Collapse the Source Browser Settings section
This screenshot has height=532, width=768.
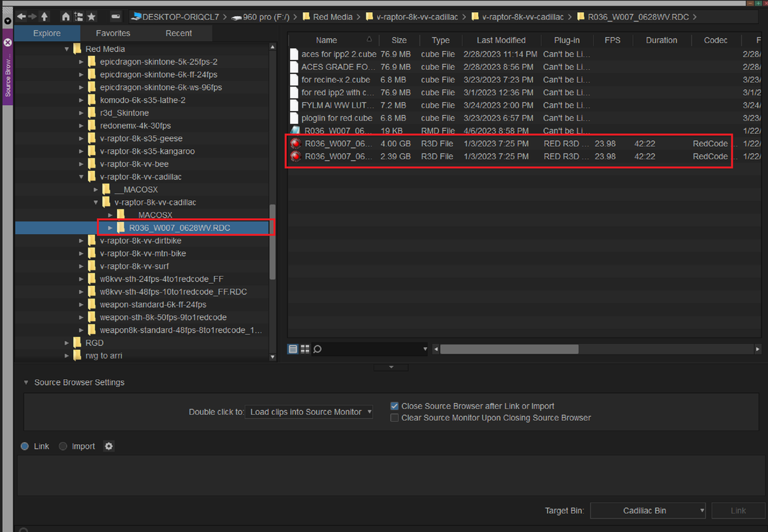click(26, 382)
